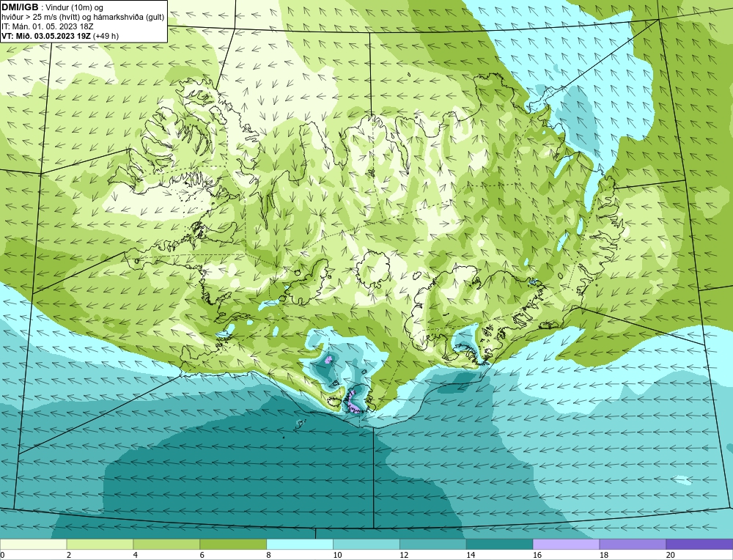The image size is (733, 560).
Task: Click the legend scale label 16
Action: (x=537, y=555)
